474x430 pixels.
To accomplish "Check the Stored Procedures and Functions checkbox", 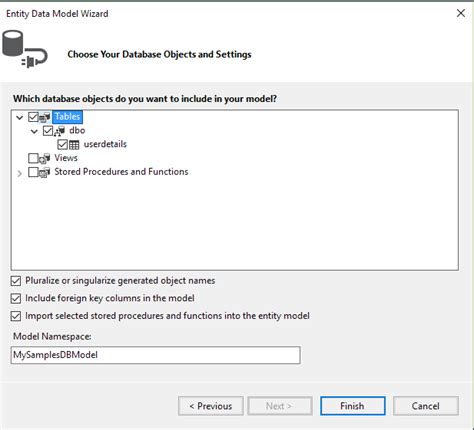I will coord(33,172).
